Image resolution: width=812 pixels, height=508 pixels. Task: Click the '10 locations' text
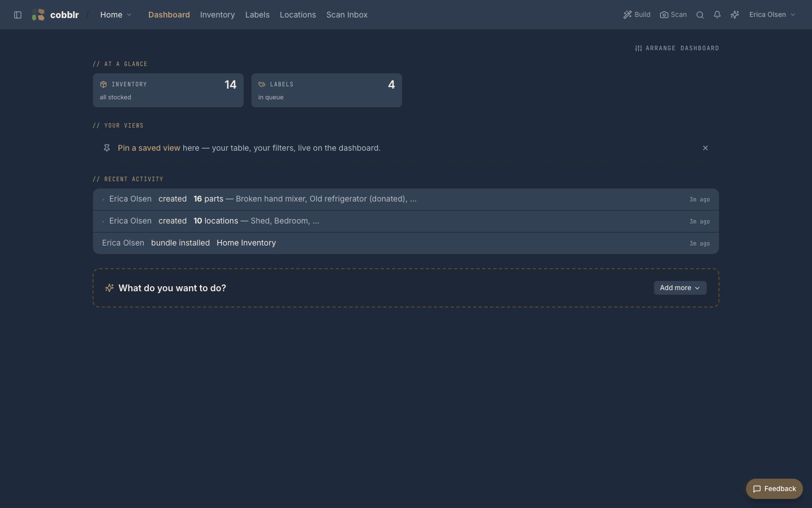tap(215, 221)
